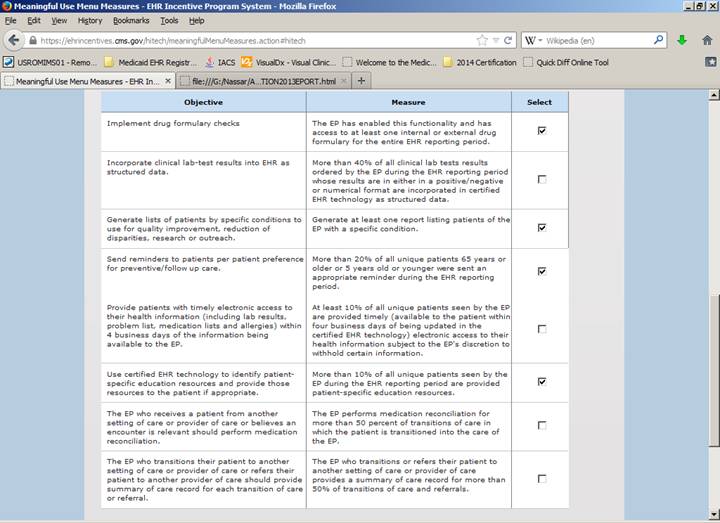The height and width of the screenshot is (523, 720).
Task: Open the Bookmarks menu
Action: [130, 20]
